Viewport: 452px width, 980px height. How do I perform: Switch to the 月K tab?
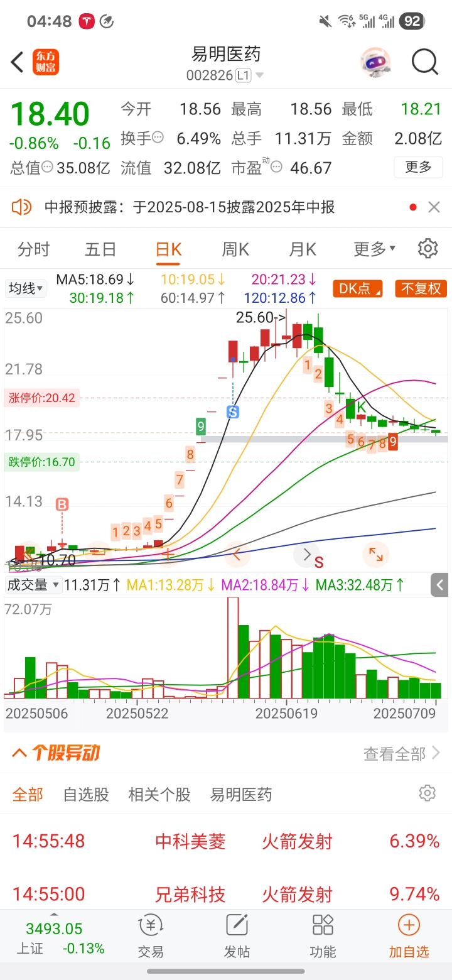[303, 249]
